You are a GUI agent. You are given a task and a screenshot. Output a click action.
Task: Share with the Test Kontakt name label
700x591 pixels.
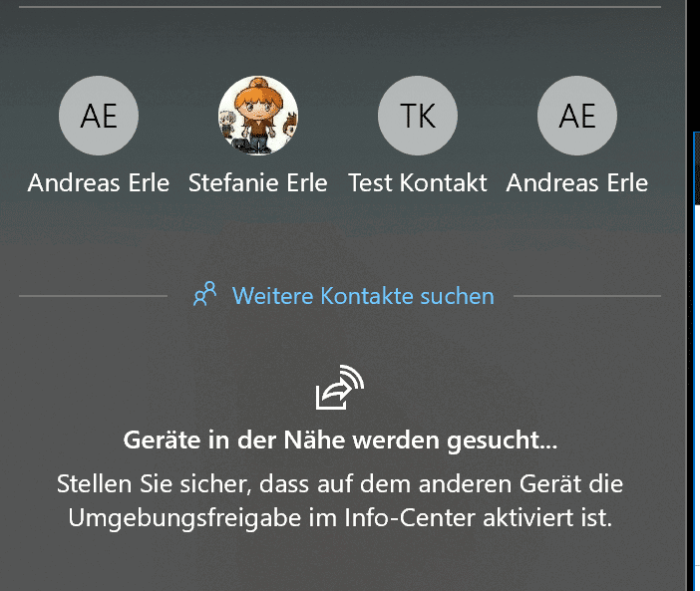coord(418,182)
